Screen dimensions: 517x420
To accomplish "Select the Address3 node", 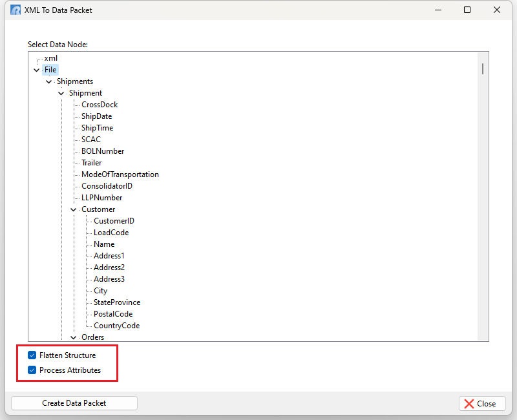I will pos(109,279).
